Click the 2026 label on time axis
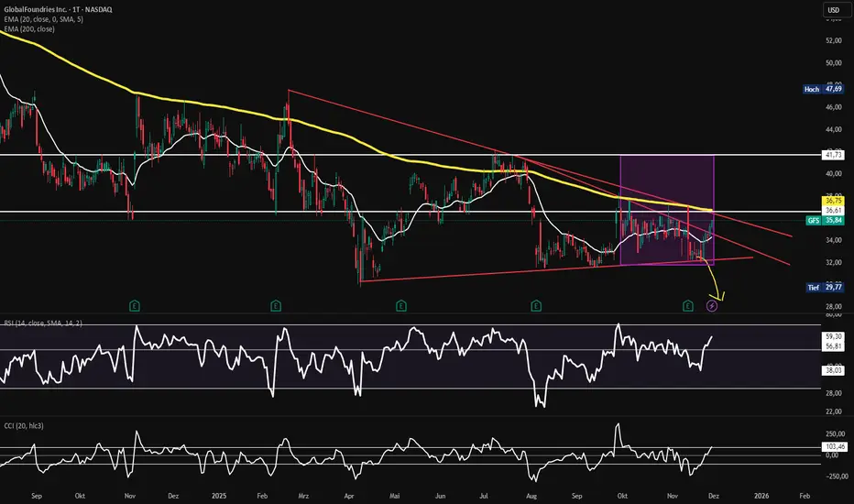 761,496
